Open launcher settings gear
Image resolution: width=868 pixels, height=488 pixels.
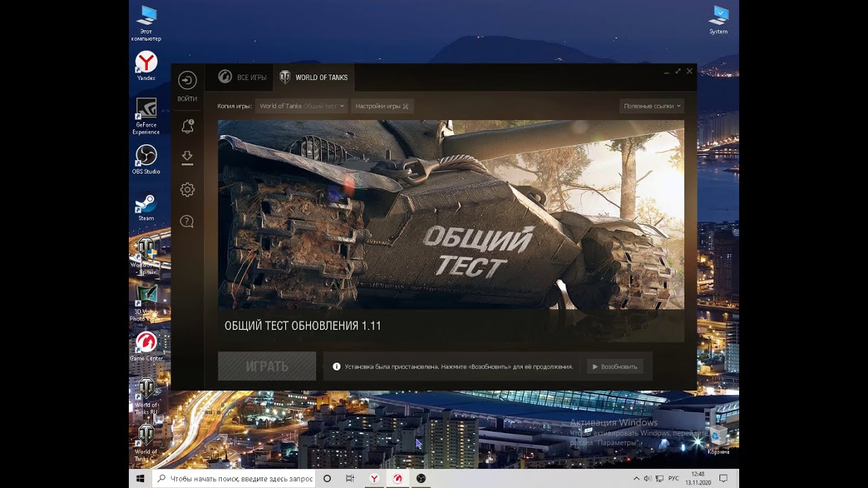(x=187, y=190)
